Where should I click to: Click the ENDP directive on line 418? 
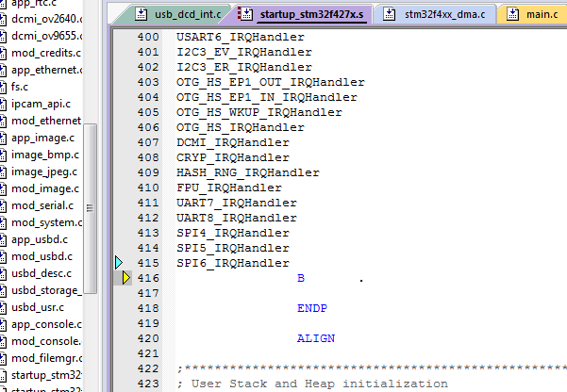click(312, 308)
